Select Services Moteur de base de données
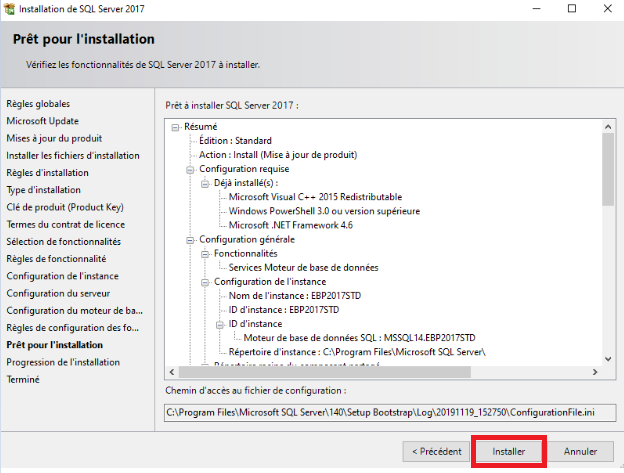 click(303, 267)
